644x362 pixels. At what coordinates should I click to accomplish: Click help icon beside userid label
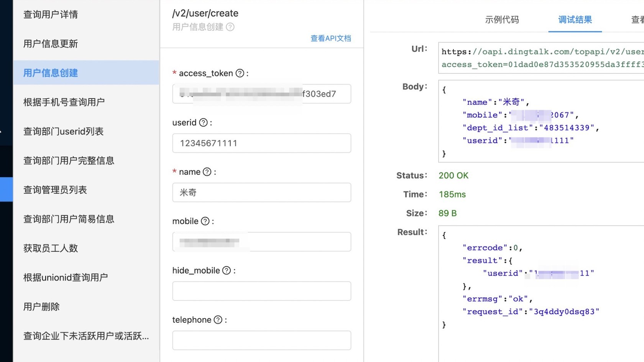[x=203, y=122]
